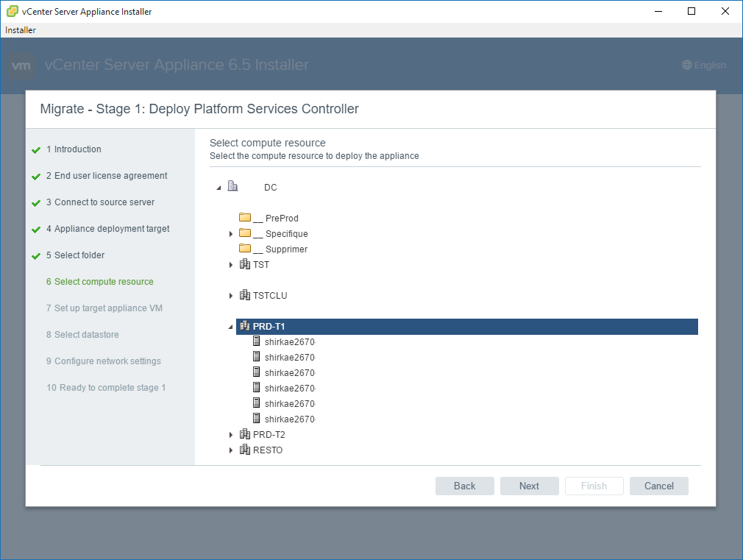This screenshot has height=560, width=743.
Task: Click the globe icon beside English
Action: coord(687,65)
